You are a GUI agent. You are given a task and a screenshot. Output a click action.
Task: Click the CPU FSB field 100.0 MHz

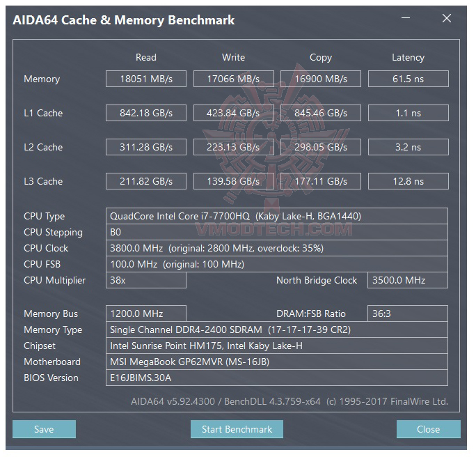point(277,264)
